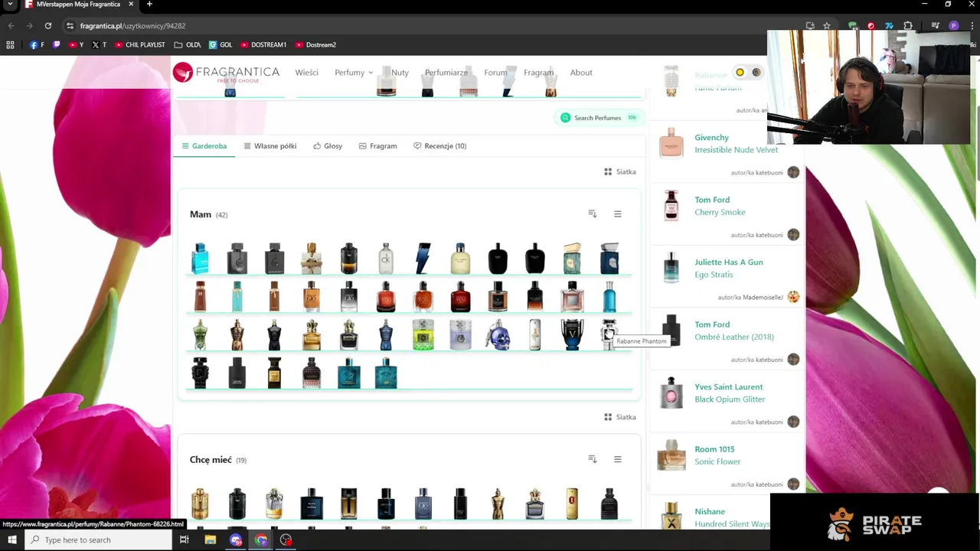The height and width of the screenshot is (551, 980).
Task: Open GOL bookmark
Action: coord(220,45)
